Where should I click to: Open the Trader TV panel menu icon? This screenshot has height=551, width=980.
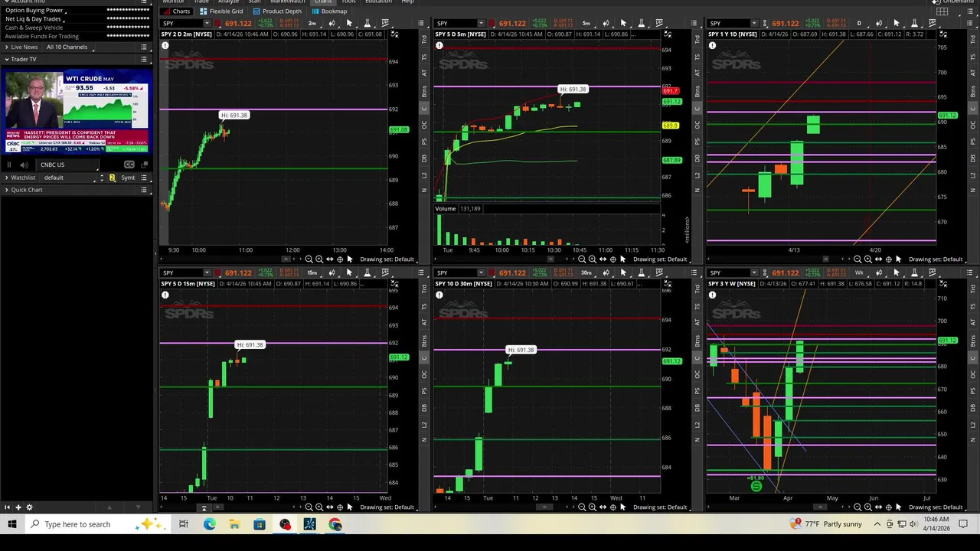(143, 59)
